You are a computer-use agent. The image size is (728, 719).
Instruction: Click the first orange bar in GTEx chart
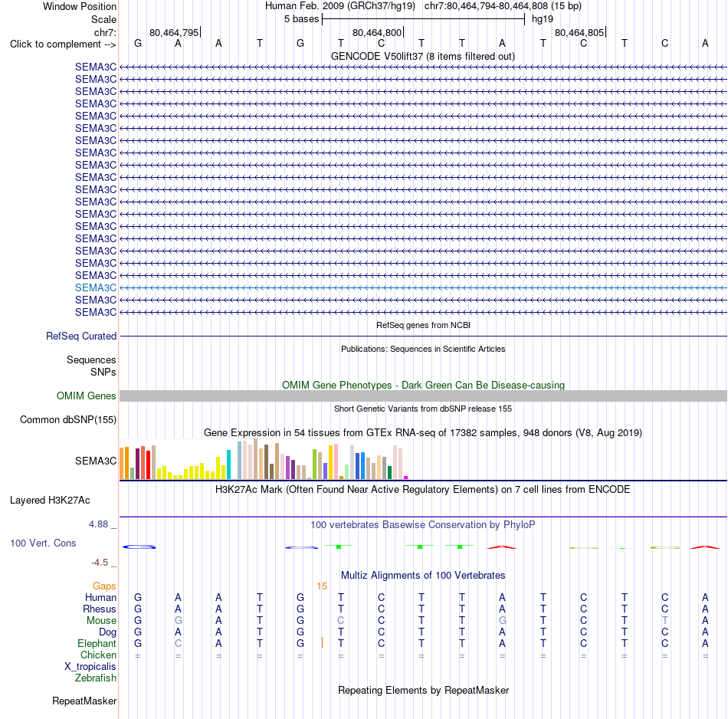(122, 463)
